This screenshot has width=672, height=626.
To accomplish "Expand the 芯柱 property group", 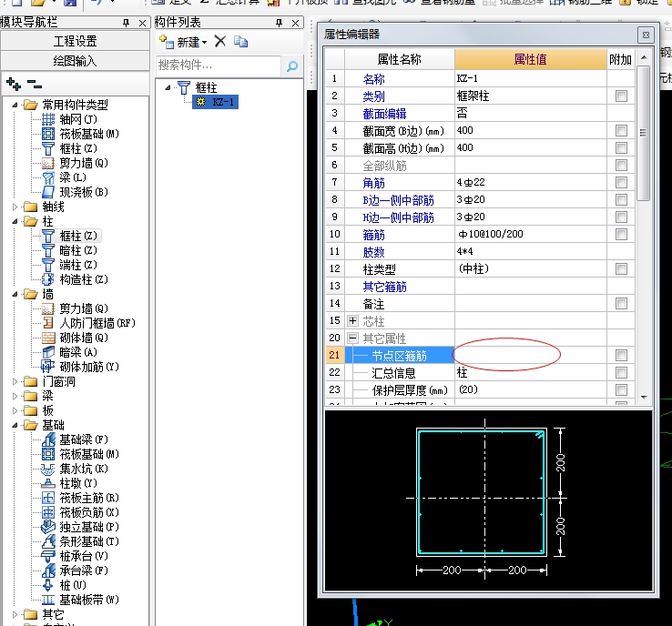I will tap(352, 320).
